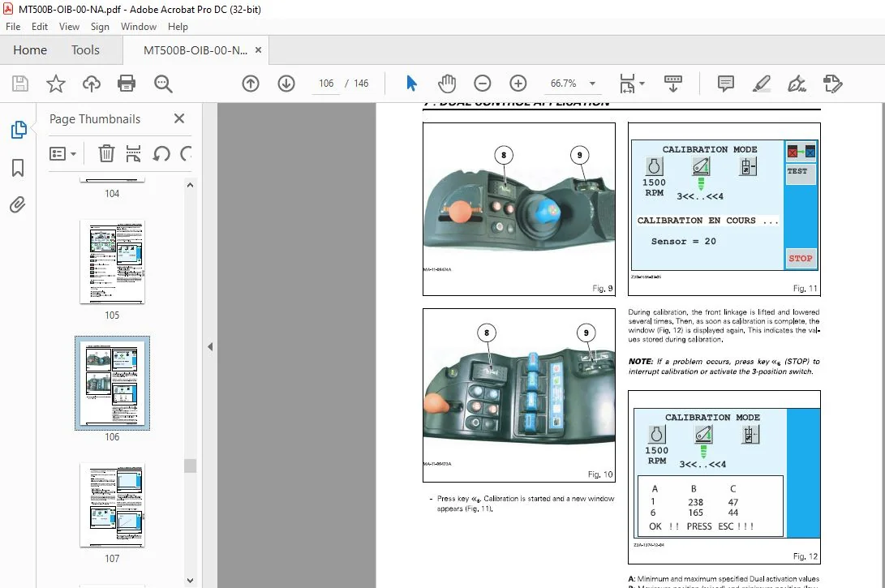
Task: Open the read mode keyboard icon
Action: point(672,84)
